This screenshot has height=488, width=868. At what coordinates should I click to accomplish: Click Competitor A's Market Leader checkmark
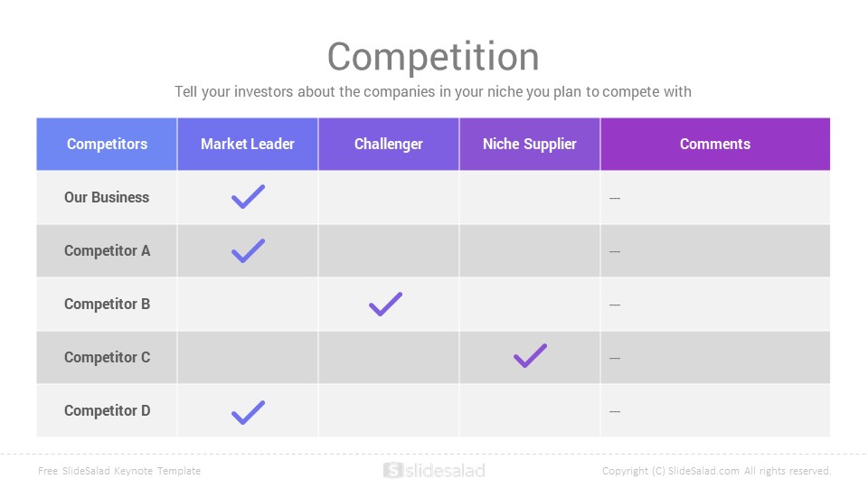[x=248, y=250]
